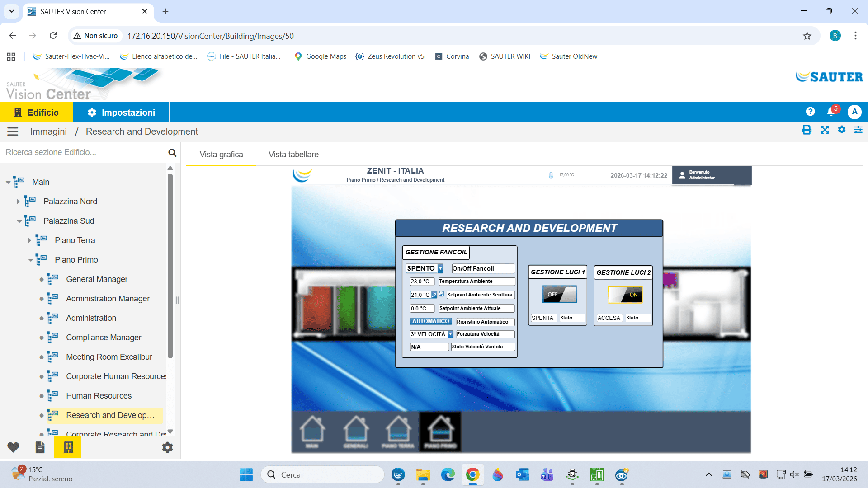The height and width of the screenshot is (488, 868).
Task: Toggle Gestione Luci 2 ON switch
Action: pyautogui.click(x=625, y=295)
